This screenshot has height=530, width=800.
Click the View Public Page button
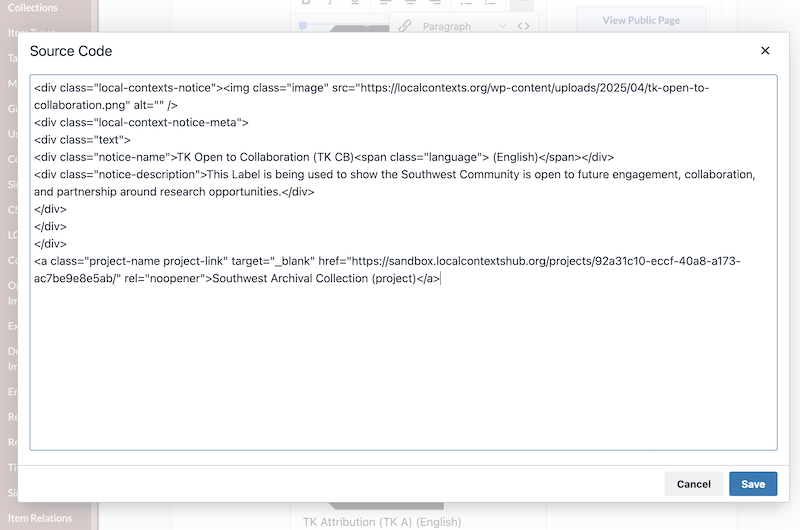tap(641, 20)
